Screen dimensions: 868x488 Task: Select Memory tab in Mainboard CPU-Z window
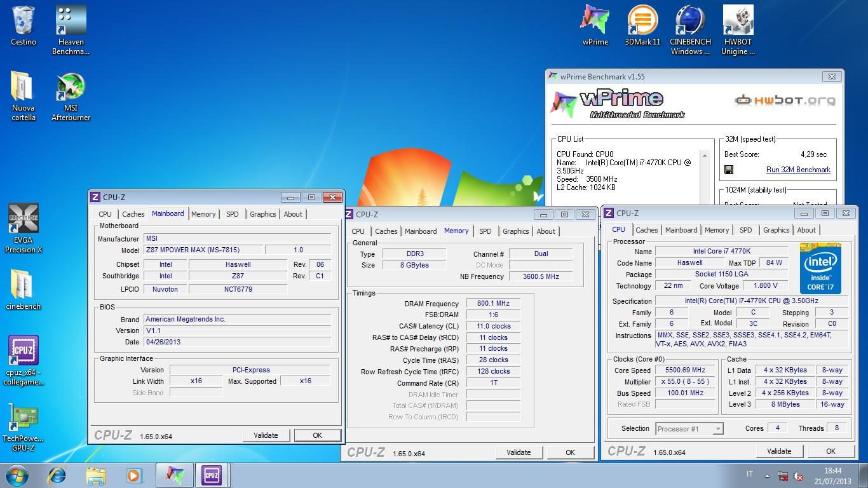203,214
